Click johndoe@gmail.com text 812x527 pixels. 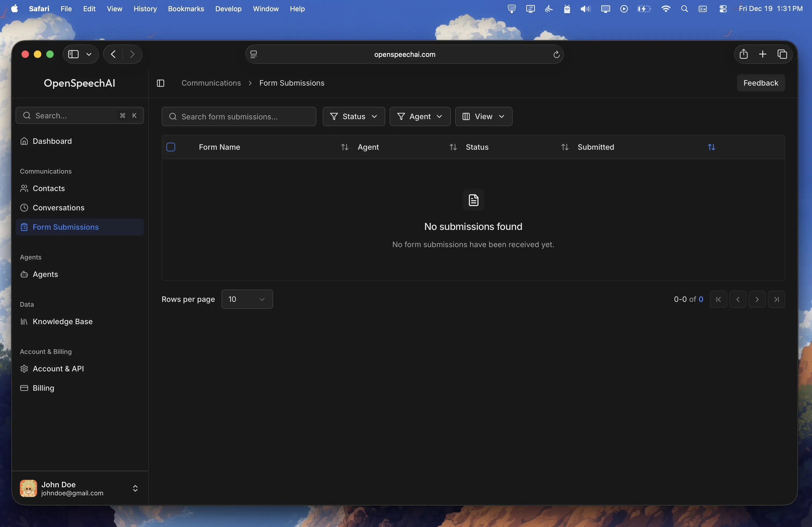72,493
